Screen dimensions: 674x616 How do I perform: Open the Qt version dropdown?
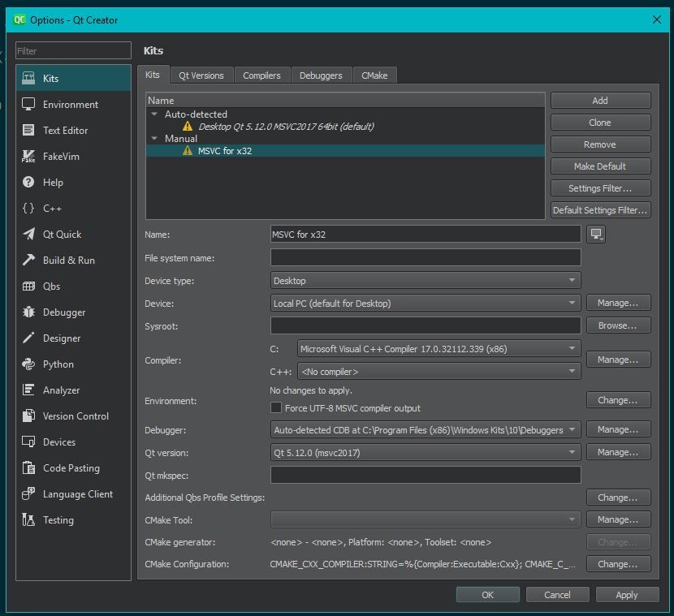point(426,452)
